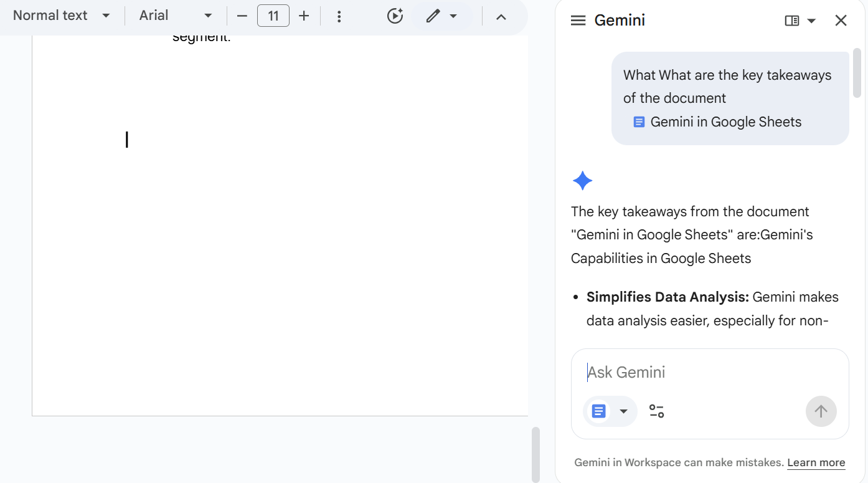This screenshot has height=483, width=868.
Task: Click the 'Simplifies Data Analysis:' bold text
Action: tap(668, 297)
